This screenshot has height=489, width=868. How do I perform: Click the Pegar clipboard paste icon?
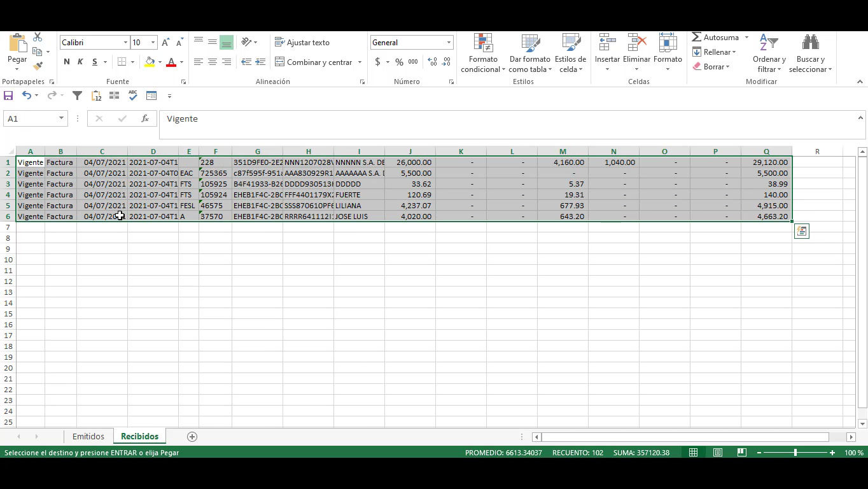coord(17,43)
